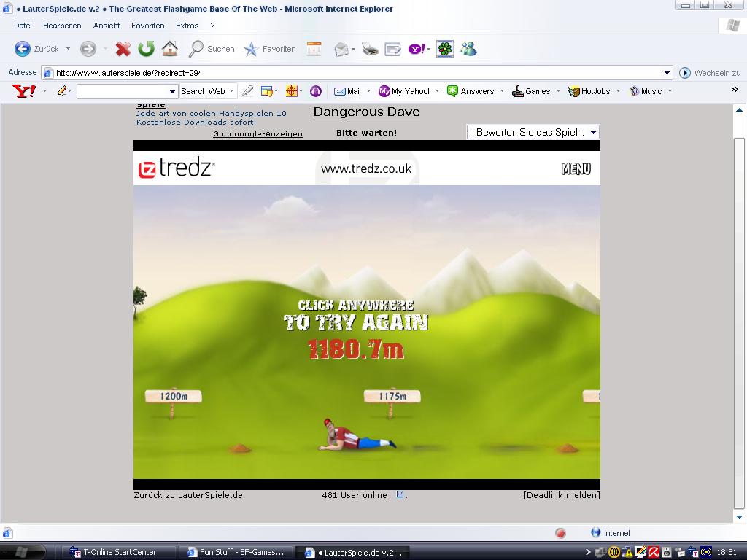Click 'Click anywhere to try again' text

pos(356,315)
